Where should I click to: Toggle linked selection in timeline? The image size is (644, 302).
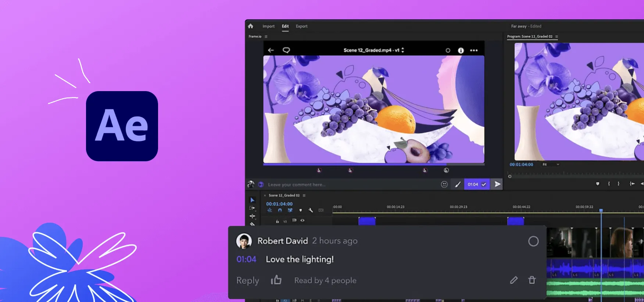290,210
